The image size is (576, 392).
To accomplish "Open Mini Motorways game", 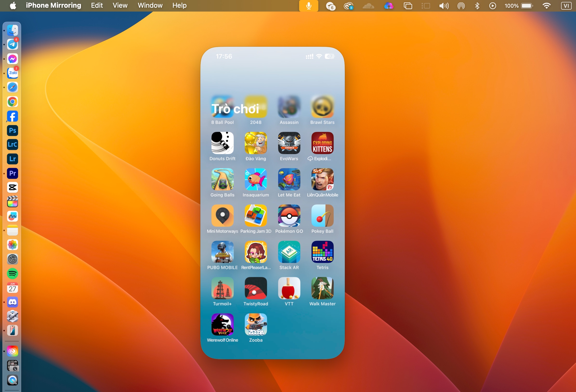I will (222, 215).
